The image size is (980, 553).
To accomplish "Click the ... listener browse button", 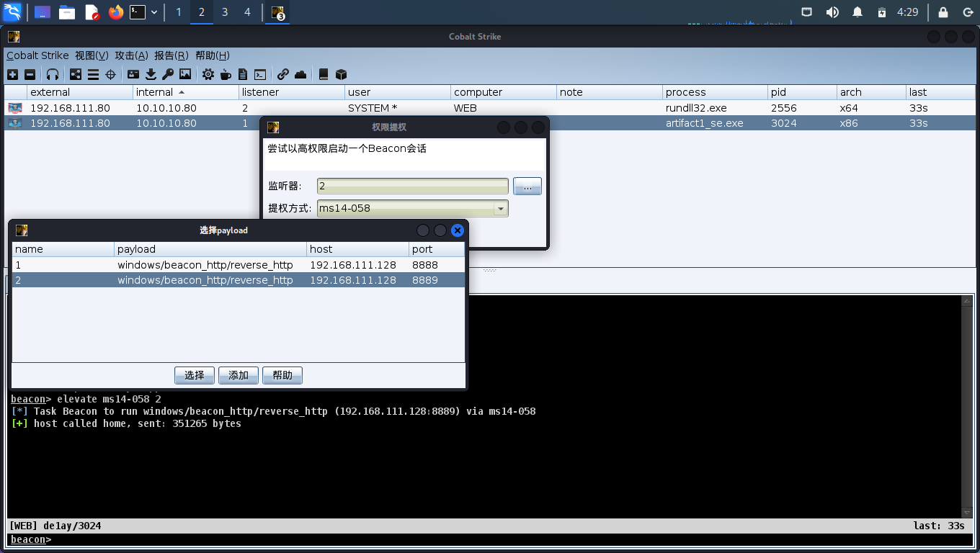I will (527, 186).
